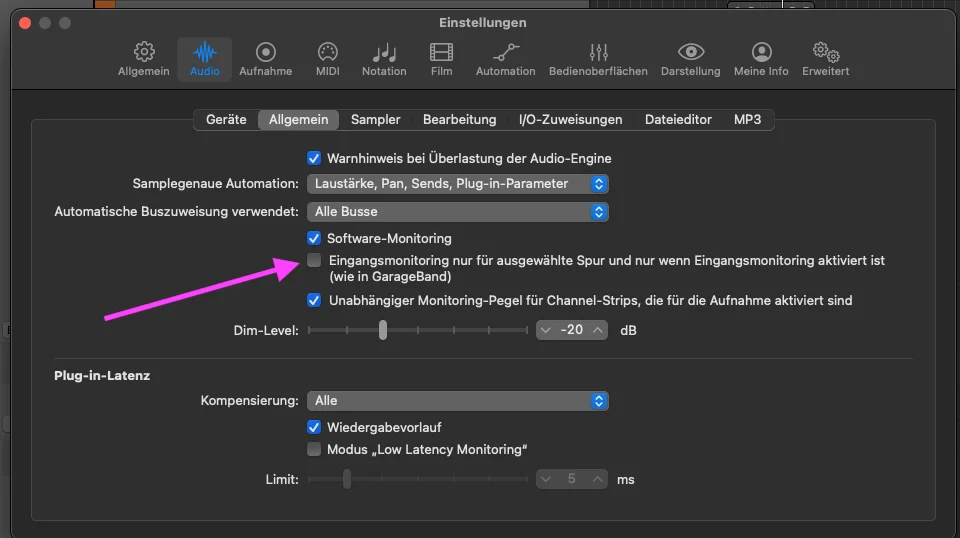960x538 pixels.
Task: Increase the Limit ms value
Action: coord(598,479)
